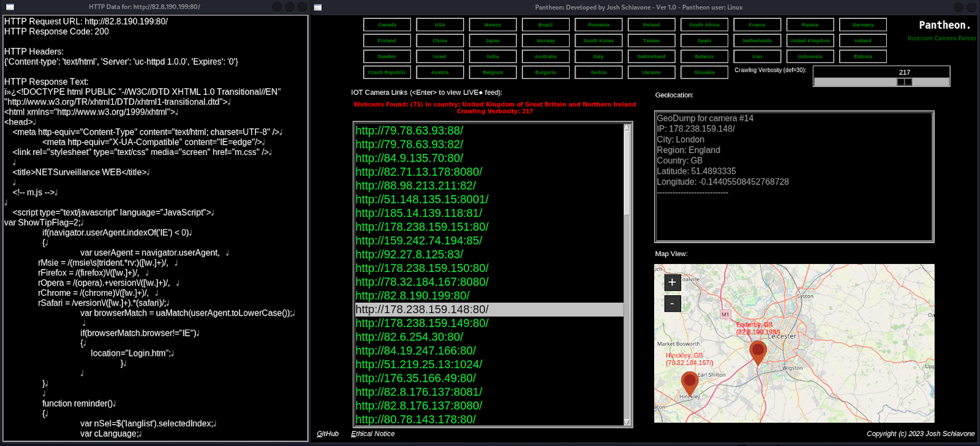The width and height of the screenshot is (980, 446).
Task: Select camera link http://51.148.135.15:8001/
Action: point(489,199)
